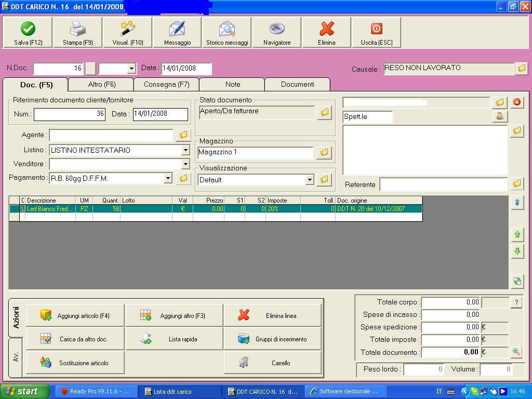Clear recipient with red X icon
The image size is (532, 399).
tap(517, 102)
